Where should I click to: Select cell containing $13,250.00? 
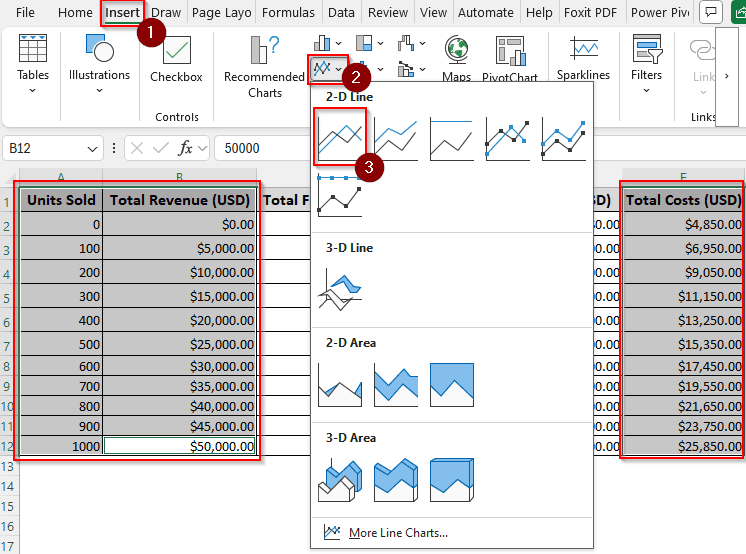(x=683, y=320)
